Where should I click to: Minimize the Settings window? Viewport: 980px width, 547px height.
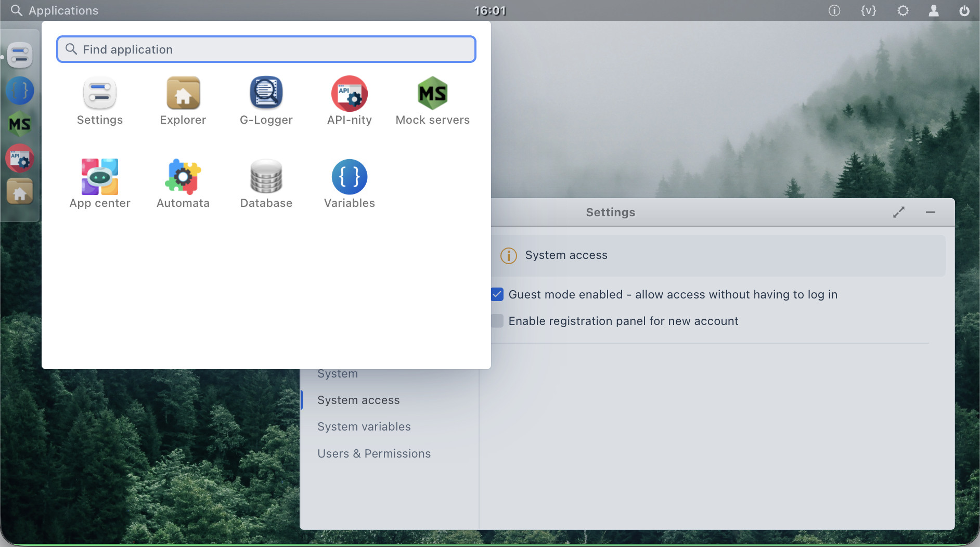point(931,212)
